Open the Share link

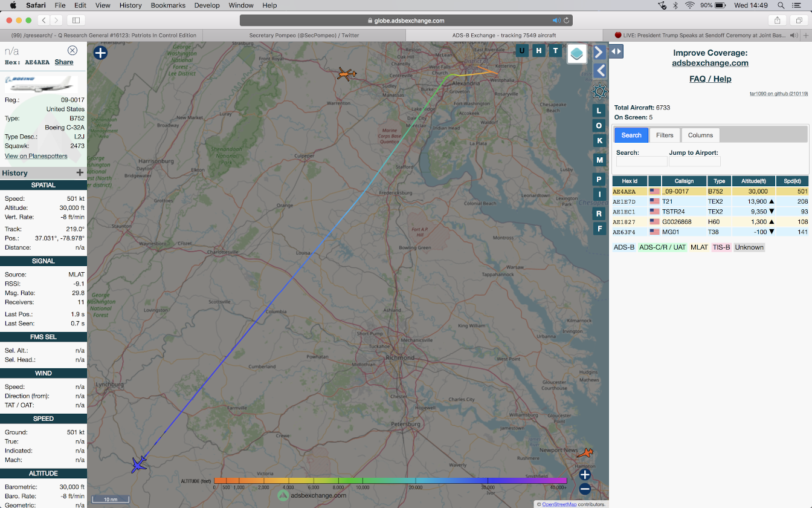pos(64,62)
